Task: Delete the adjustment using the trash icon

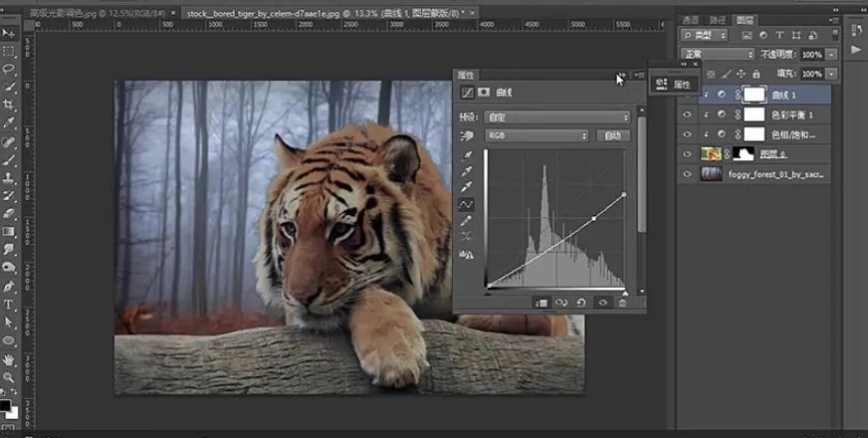Action: tap(622, 302)
